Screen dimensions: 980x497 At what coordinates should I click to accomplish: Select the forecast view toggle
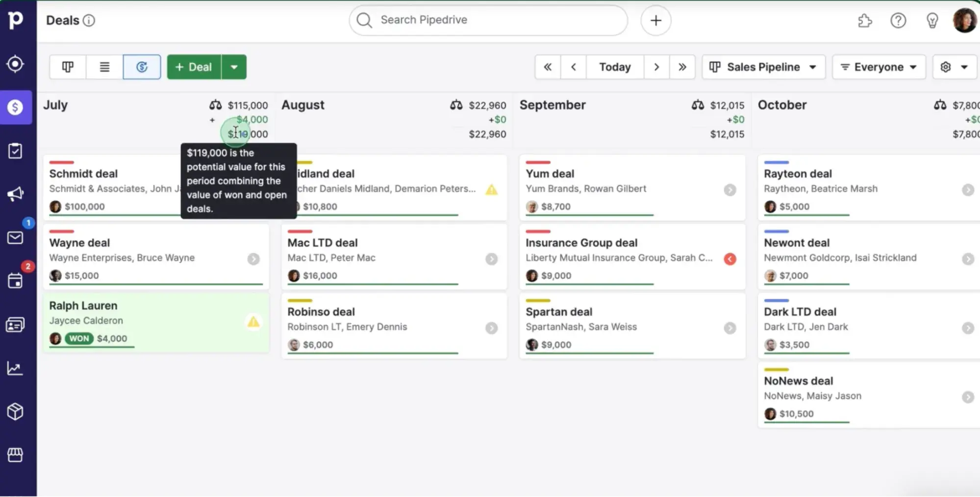click(142, 67)
